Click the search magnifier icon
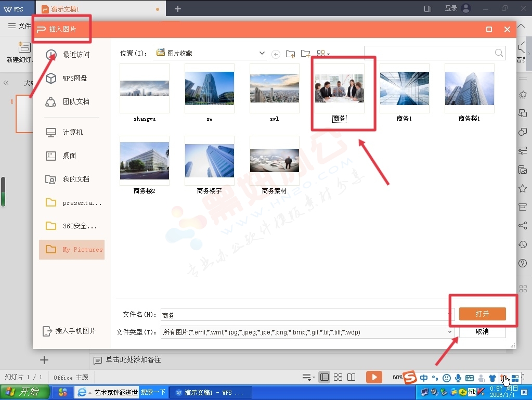 499,53
